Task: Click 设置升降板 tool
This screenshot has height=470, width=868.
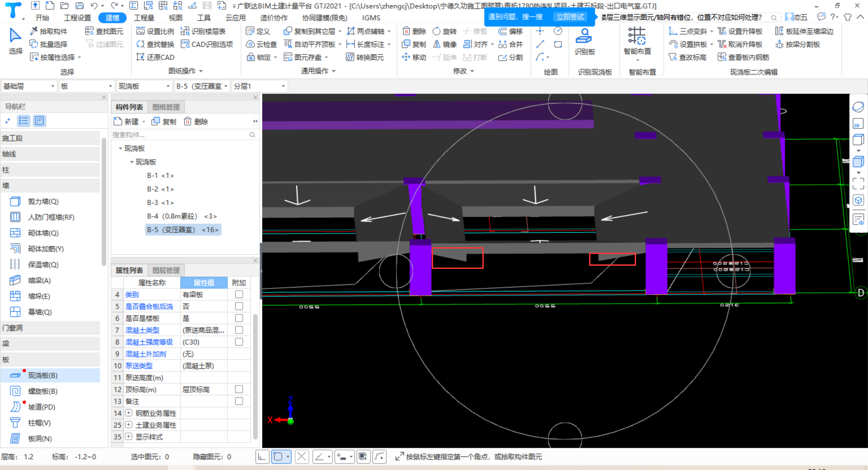Action: (x=740, y=31)
